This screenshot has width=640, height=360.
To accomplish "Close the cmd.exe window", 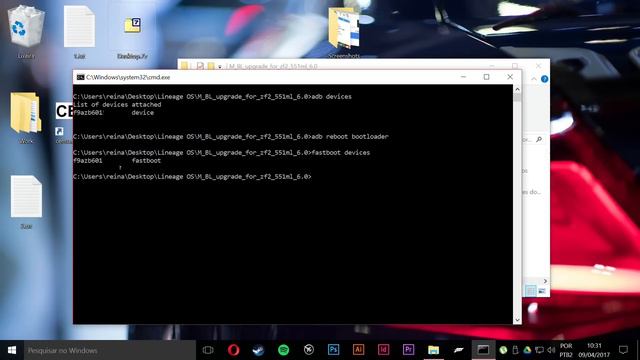I will tap(510, 77).
